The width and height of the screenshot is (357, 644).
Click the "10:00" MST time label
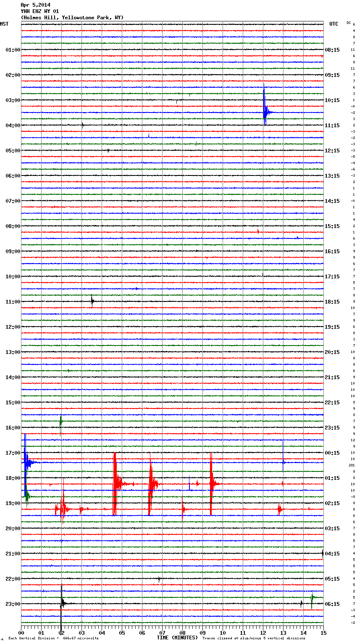pos(13,277)
